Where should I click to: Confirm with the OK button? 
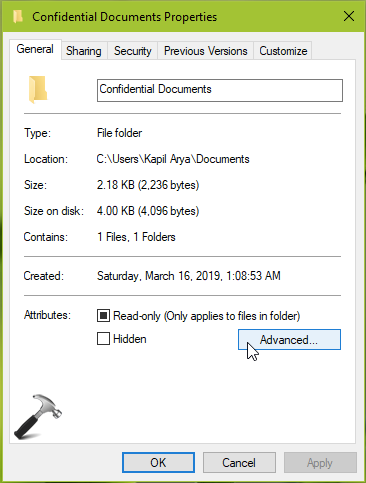click(x=158, y=462)
